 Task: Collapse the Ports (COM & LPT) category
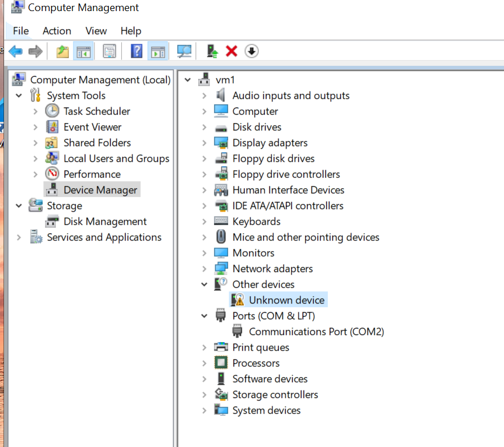(204, 316)
